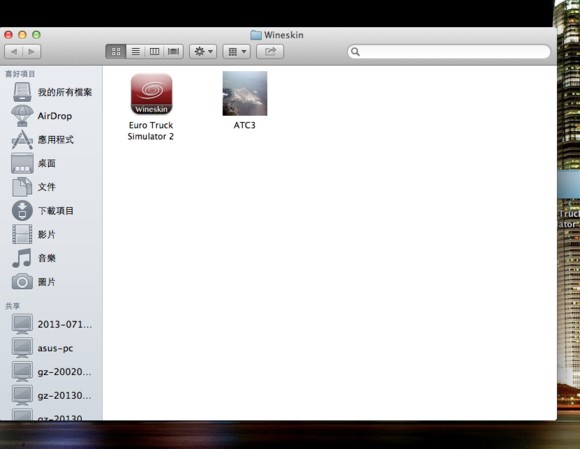Select shared computer 2013-071...

pyautogui.click(x=52, y=324)
